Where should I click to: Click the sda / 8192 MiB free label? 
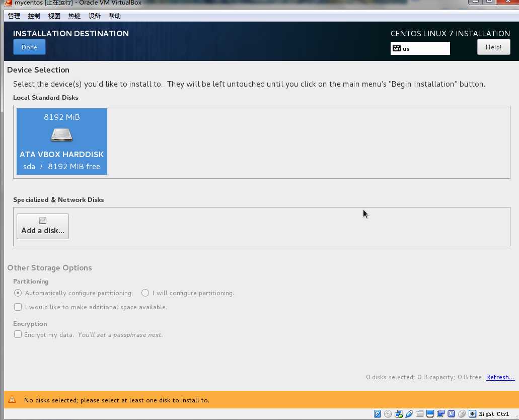[61, 167]
